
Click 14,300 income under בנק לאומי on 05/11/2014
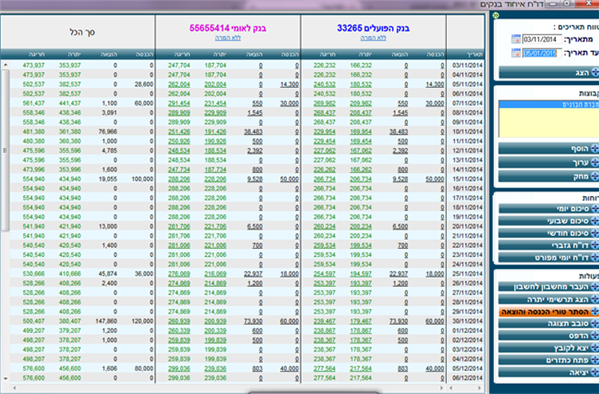tap(289, 84)
